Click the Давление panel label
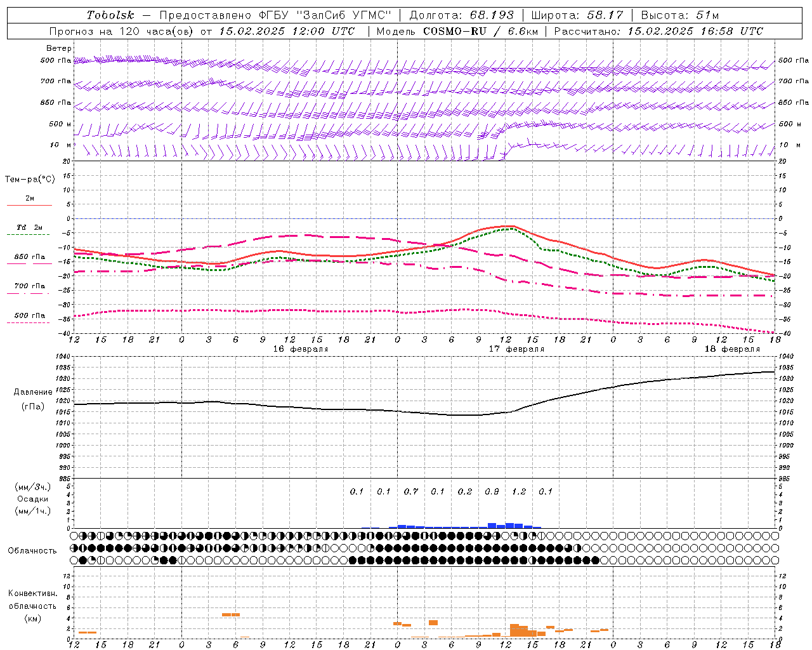This screenshot has height=650, width=812. point(33,392)
